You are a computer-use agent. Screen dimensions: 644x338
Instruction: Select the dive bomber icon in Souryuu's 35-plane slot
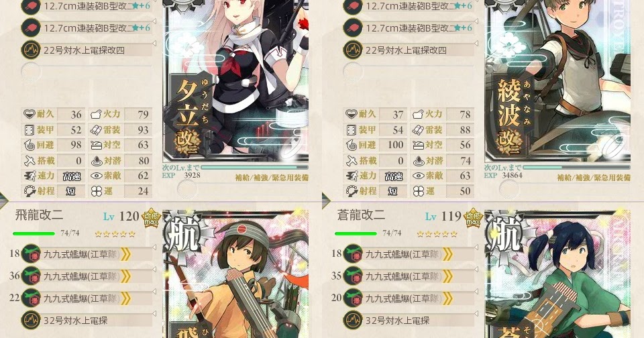(353, 276)
